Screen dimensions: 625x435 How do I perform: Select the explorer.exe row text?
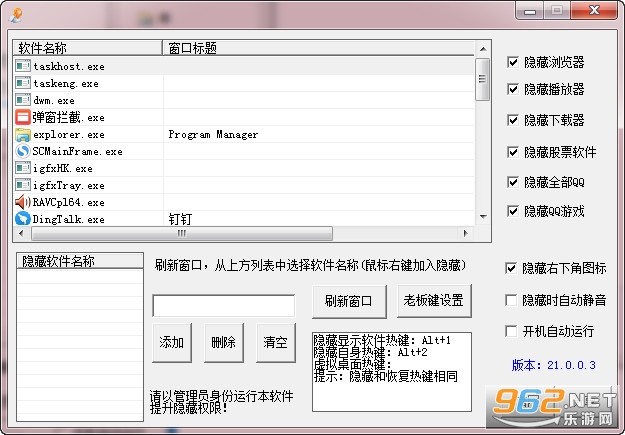click(69, 135)
